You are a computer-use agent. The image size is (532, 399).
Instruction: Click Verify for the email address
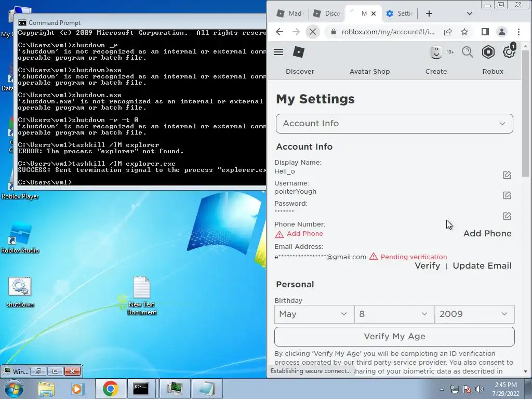(x=427, y=265)
